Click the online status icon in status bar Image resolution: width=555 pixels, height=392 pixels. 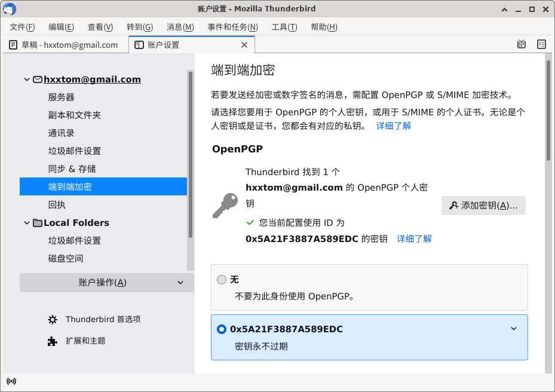point(11,381)
